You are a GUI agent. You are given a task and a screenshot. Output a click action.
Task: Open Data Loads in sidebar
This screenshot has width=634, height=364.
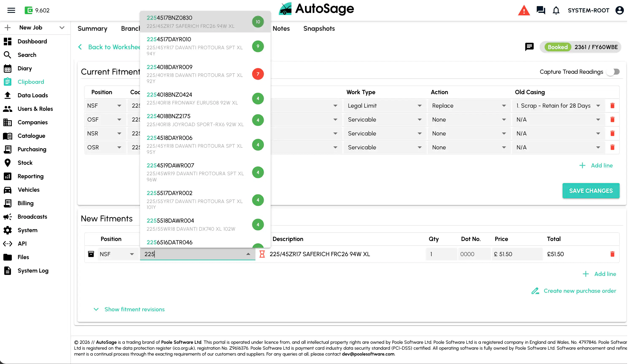point(33,95)
